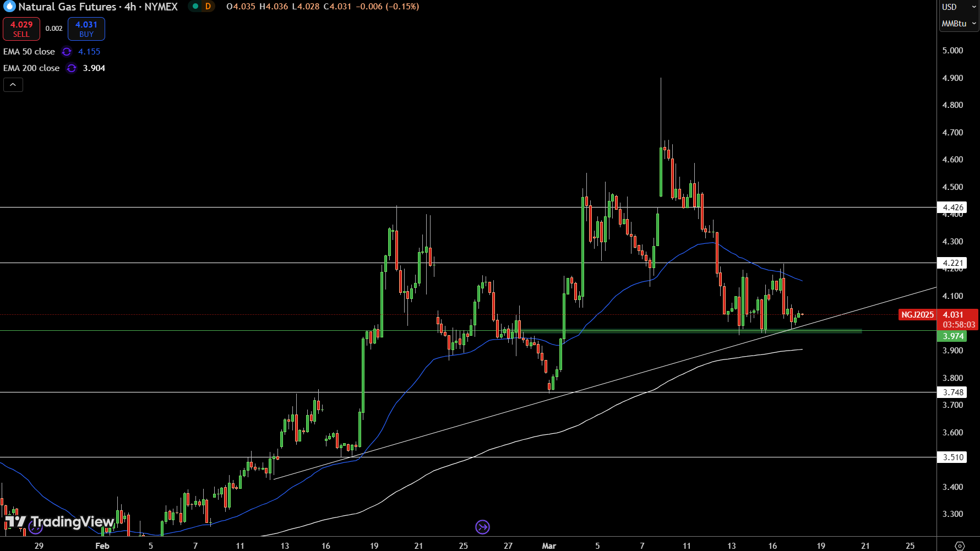Click the 5.000 price scale label
This screenshot has height=551, width=980.
(953, 51)
